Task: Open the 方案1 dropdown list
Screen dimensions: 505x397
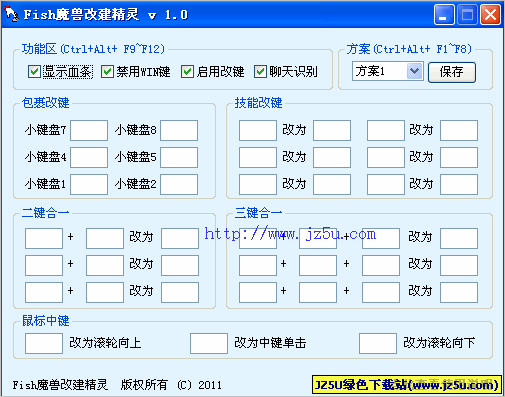Action: (x=414, y=71)
